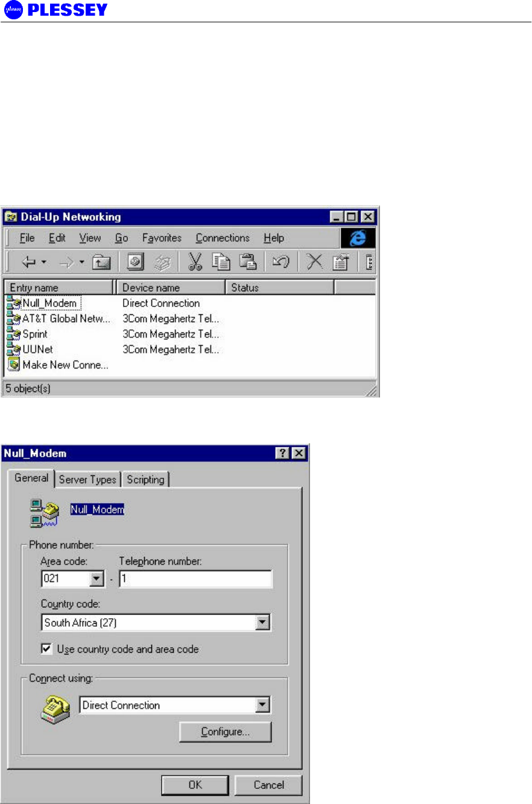
Task: Click the Paste clipboard icon
Action: (247, 261)
